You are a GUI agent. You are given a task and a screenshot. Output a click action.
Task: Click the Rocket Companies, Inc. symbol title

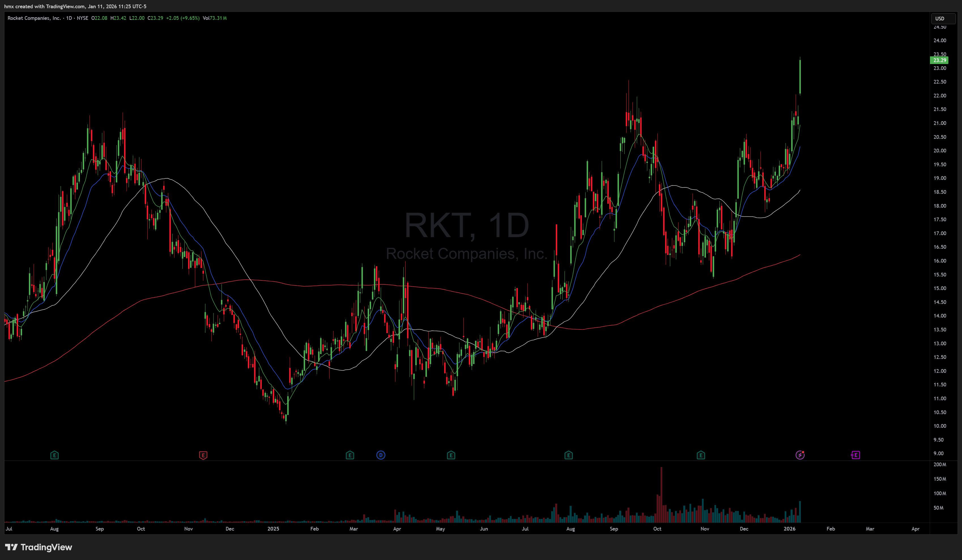[34, 18]
